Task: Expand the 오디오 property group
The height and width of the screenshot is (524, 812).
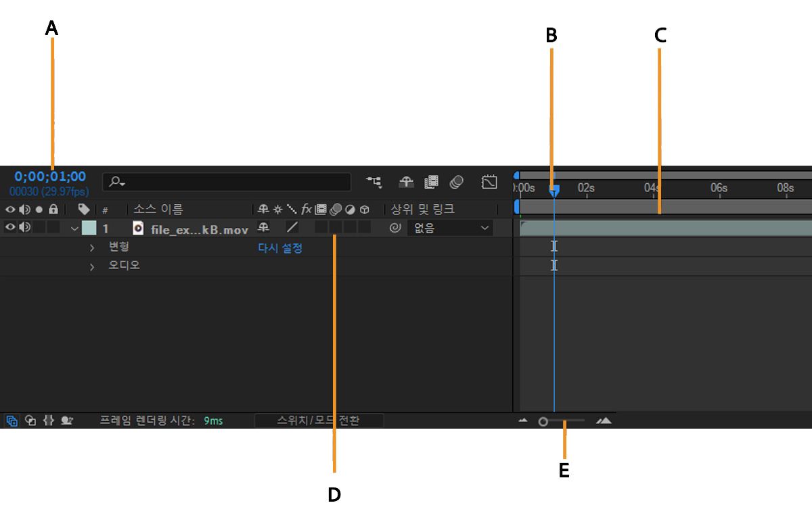Action: tap(92, 266)
